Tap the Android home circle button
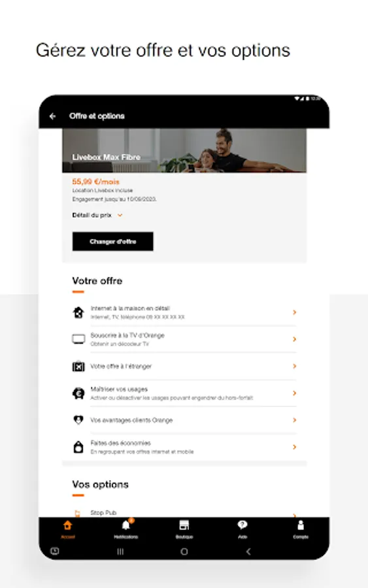368x588 pixels. pos(184,551)
